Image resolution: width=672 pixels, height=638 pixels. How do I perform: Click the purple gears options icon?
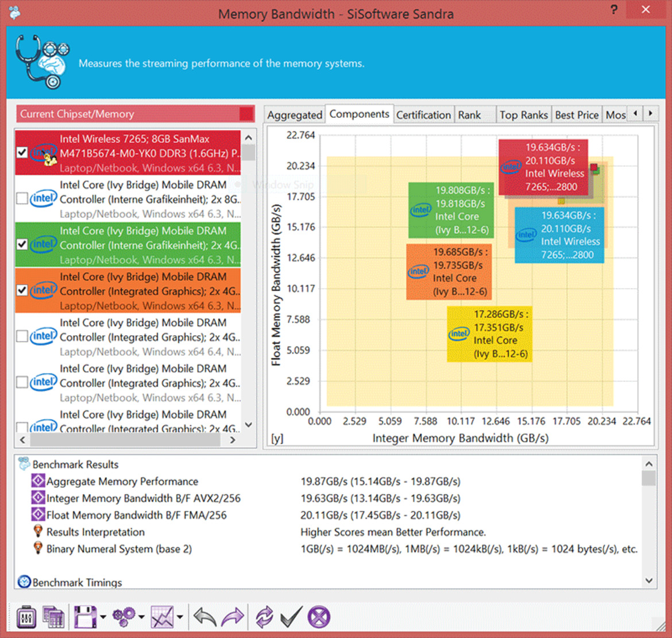tap(124, 617)
